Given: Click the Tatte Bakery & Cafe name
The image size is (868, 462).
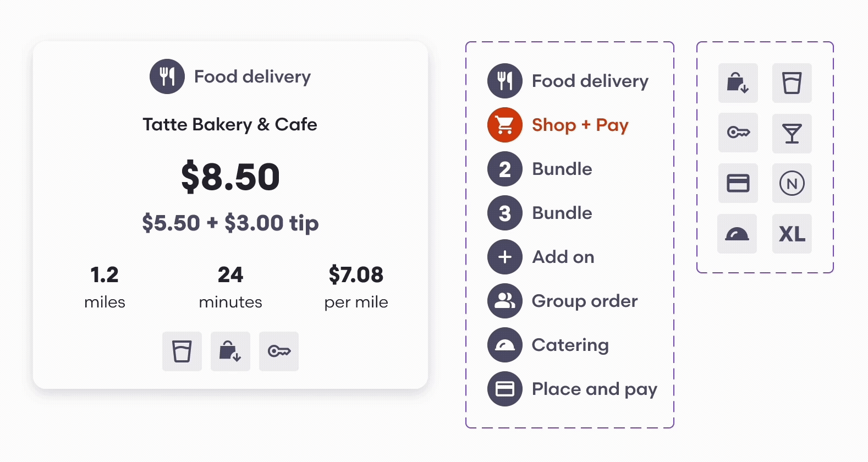Looking at the screenshot, I should pyautogui.click(x=230, y=124).
